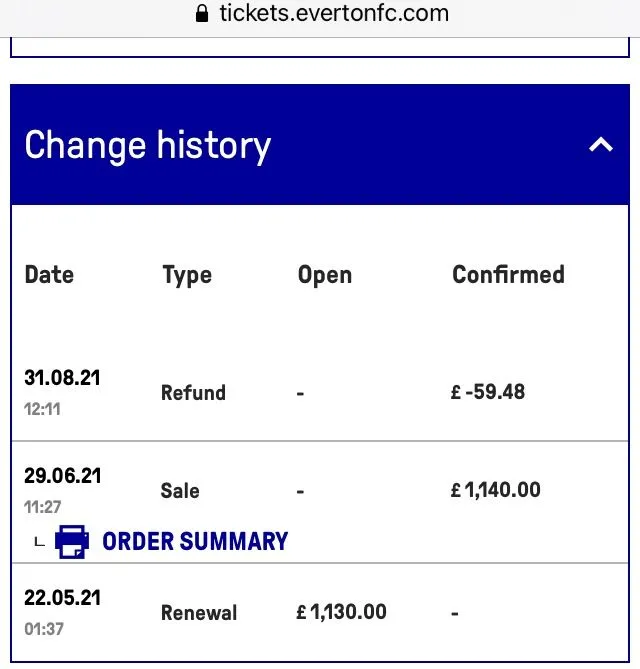Click the padlock icon in the address bar

pos(202,13)
